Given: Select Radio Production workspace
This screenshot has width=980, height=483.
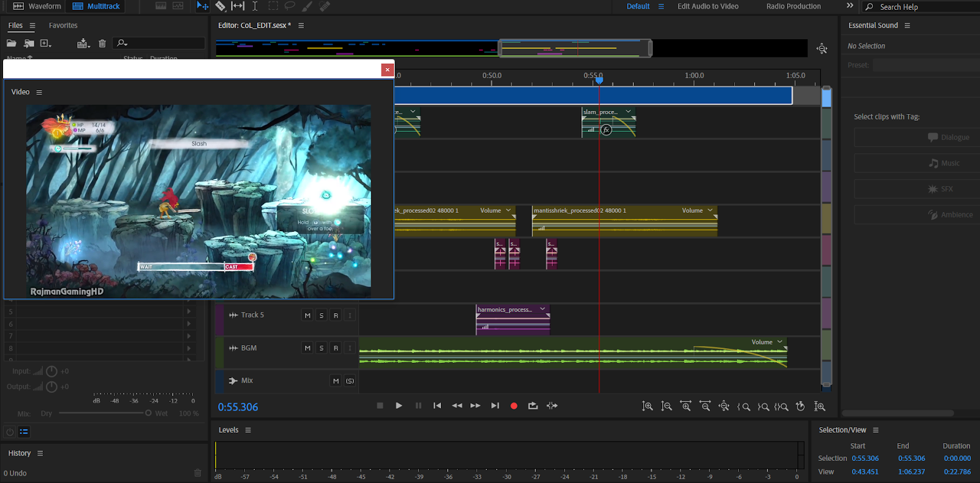Looking at the screenshot, I should (x=793, y=6).
